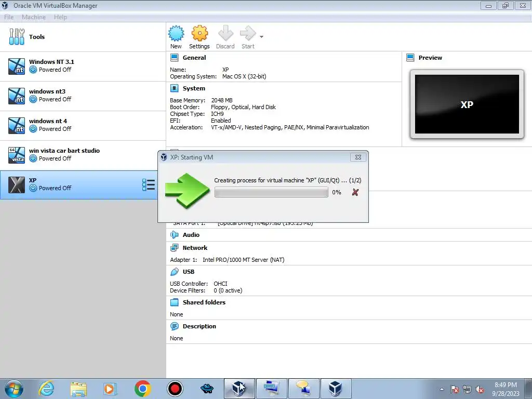The image size is (532, 399).
Task: Click the Description speech bubble icon
Action: (x=175, y=326)
